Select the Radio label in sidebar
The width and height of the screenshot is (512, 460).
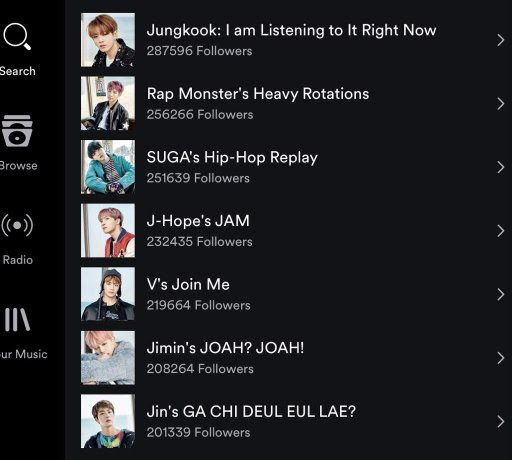tap(18, 260)
